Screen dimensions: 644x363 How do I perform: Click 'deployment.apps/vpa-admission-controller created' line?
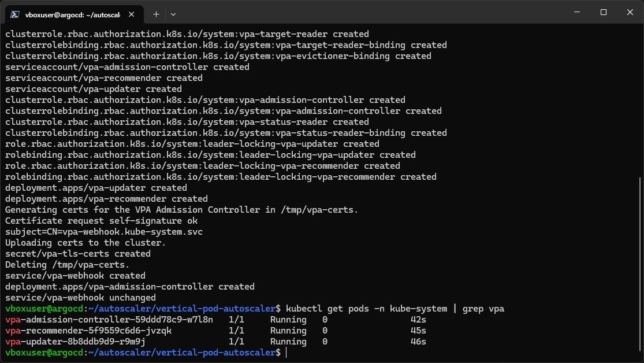click(130, 287)
